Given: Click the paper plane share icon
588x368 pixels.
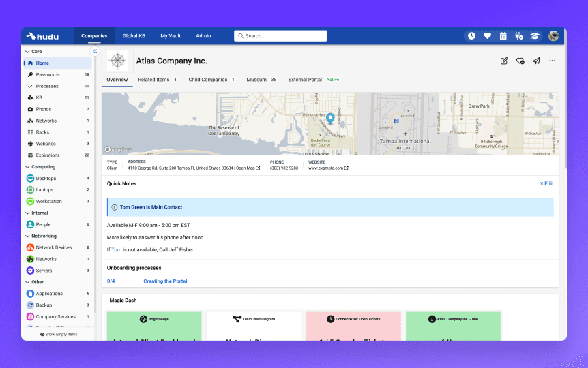Looking at the screenshot, I should [536, 61].
